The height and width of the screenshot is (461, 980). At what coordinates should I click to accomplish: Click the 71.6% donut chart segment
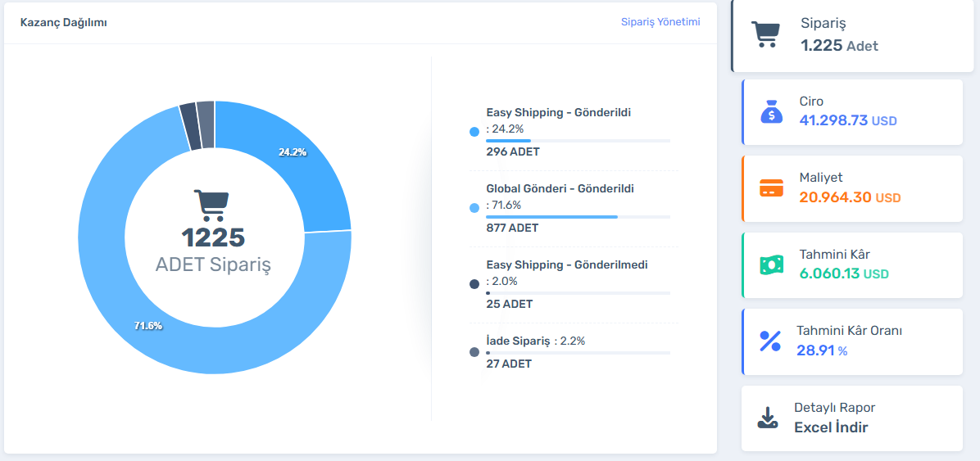164,328
